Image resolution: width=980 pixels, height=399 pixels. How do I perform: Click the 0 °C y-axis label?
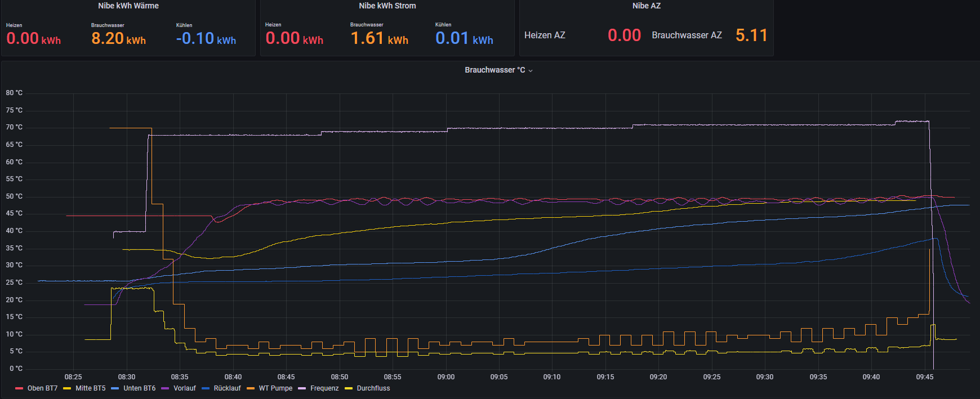[x=16, y=369]
